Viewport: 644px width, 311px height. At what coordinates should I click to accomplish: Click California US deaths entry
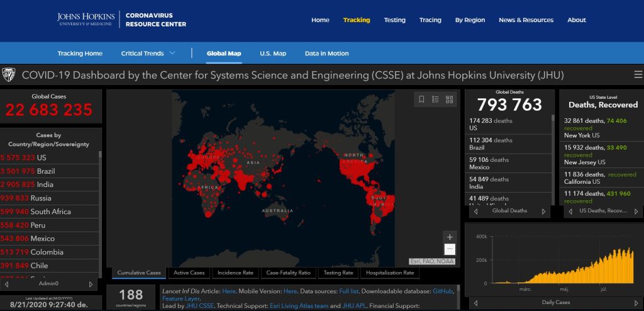601,178
